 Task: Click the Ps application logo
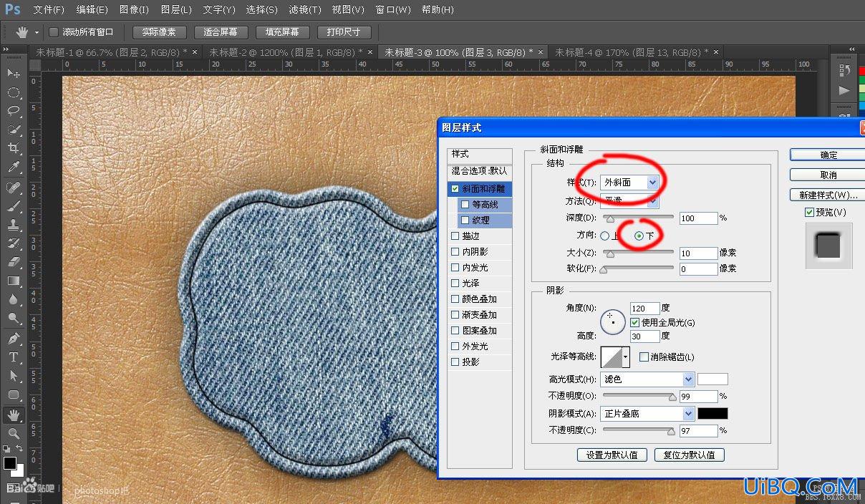pyautogui.click(x=12, y=10)
